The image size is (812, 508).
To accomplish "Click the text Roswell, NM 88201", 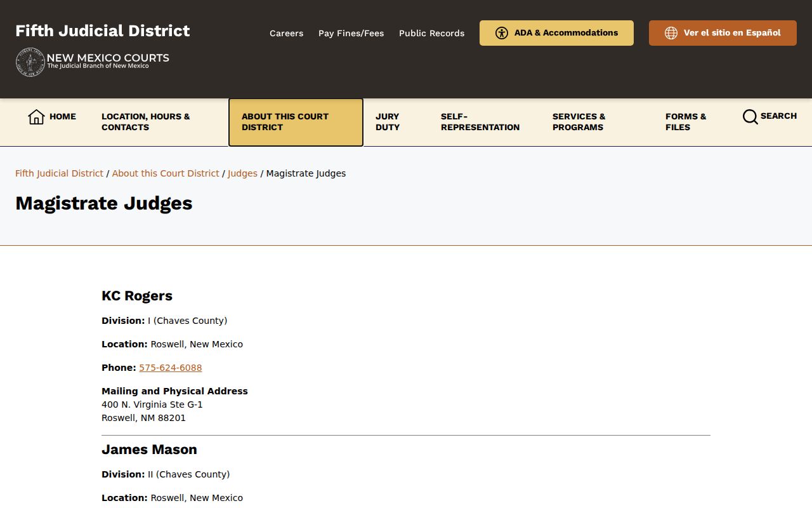I will (143, 418).
